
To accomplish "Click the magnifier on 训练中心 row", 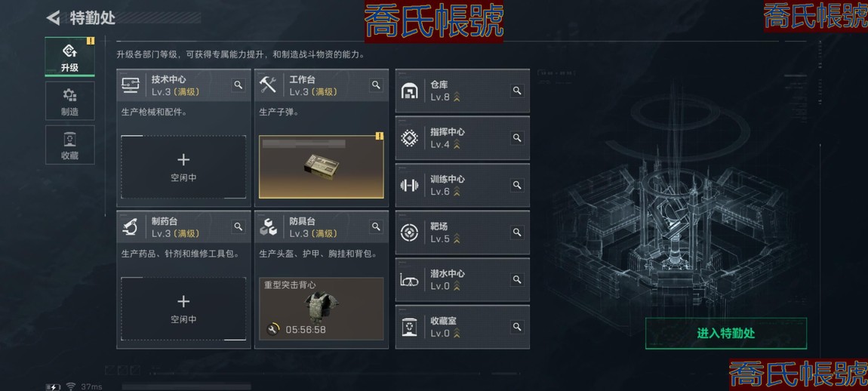I will click(517, 185).
